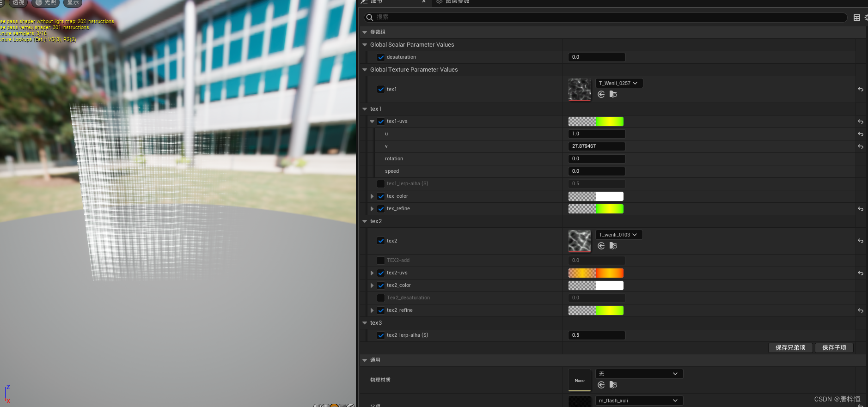Expand tex_refine channels
The image size is (868, 407).
pyautogui.click(x=372, y=209)
